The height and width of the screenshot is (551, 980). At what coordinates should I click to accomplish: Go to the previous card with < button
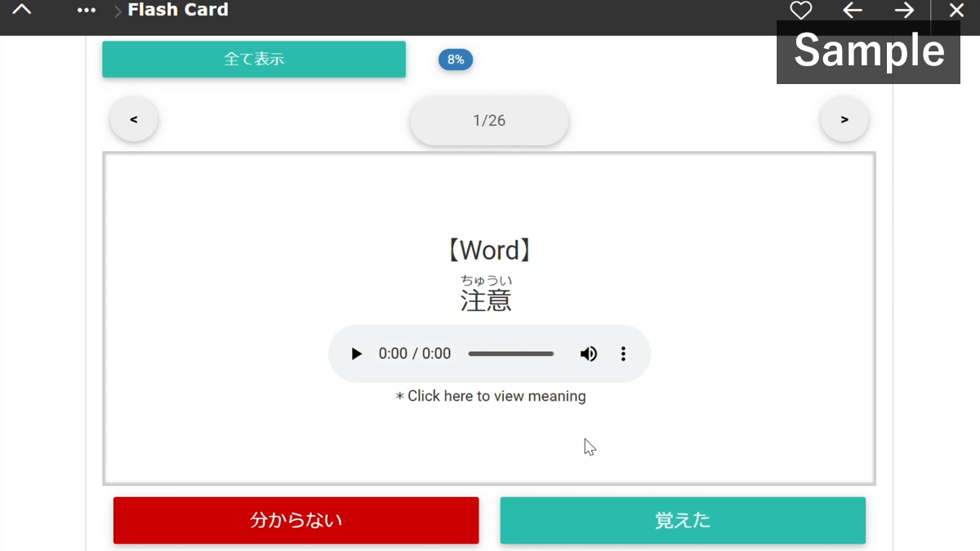(x=134, y=119)
